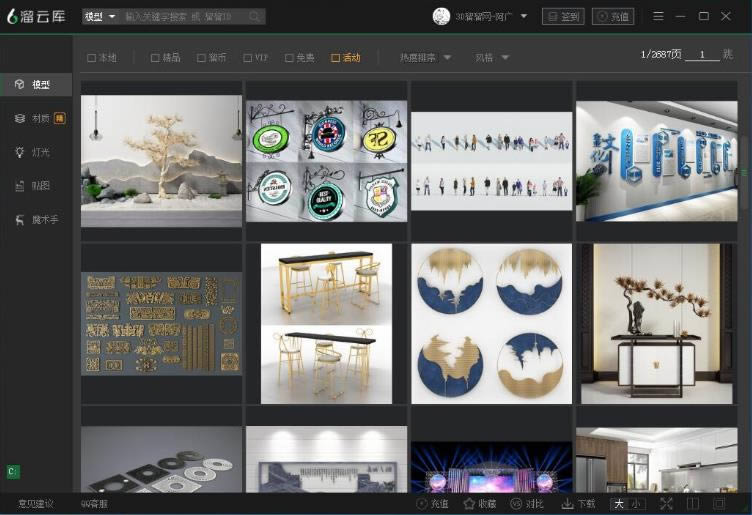The width and height of the screenshot is (752, 515).
Task: Open the hamburger main menu
Action: coord(657,17)
